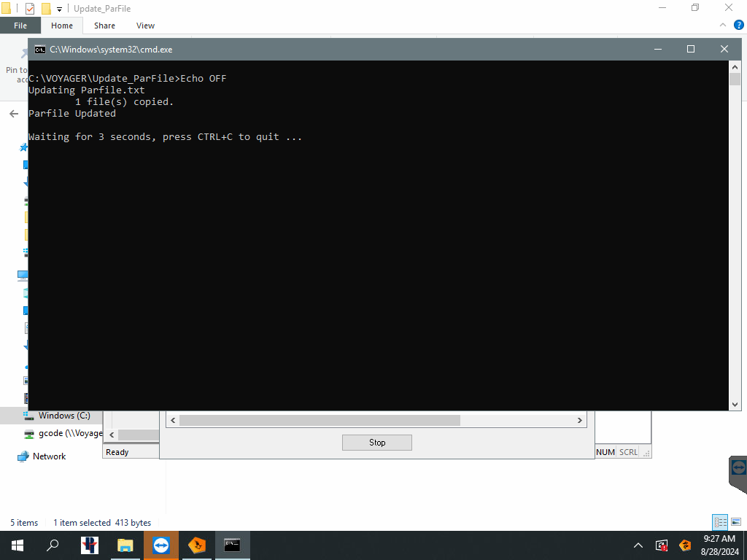
Task: Open the View ribbon tab
Action: [x=145, y=26]
